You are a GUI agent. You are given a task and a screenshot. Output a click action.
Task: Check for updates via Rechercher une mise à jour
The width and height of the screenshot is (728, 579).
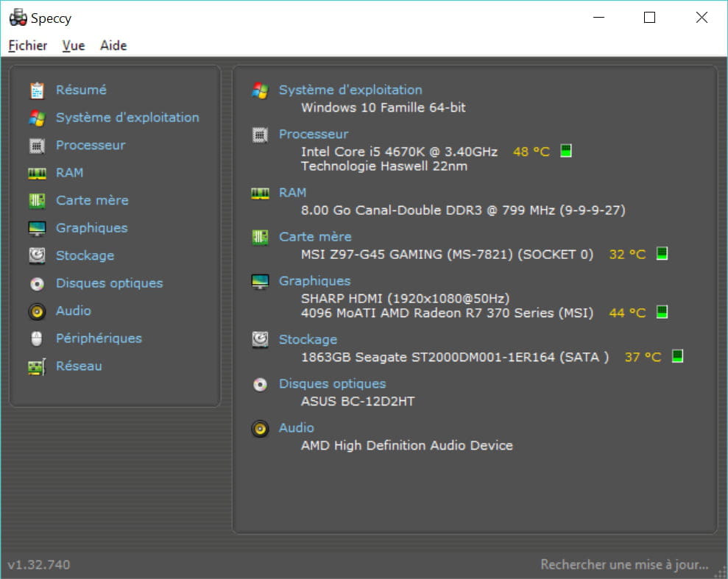(x=624, y=565)
